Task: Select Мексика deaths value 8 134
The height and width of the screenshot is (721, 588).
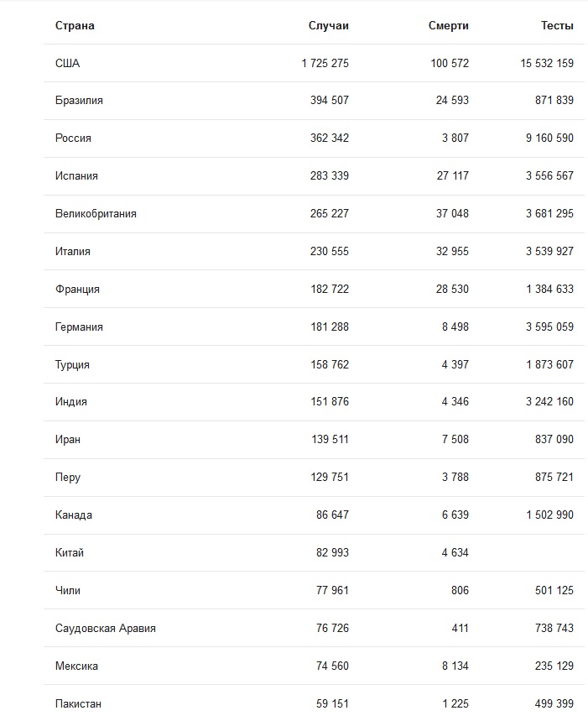Action: (455, 666)
